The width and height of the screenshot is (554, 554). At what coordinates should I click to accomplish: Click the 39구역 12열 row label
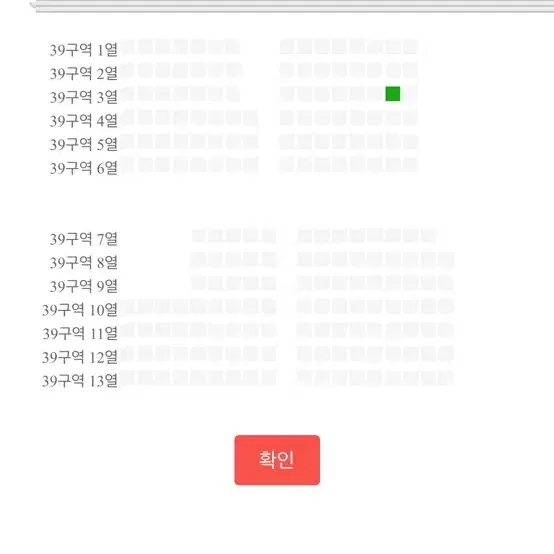coord(80,357)
